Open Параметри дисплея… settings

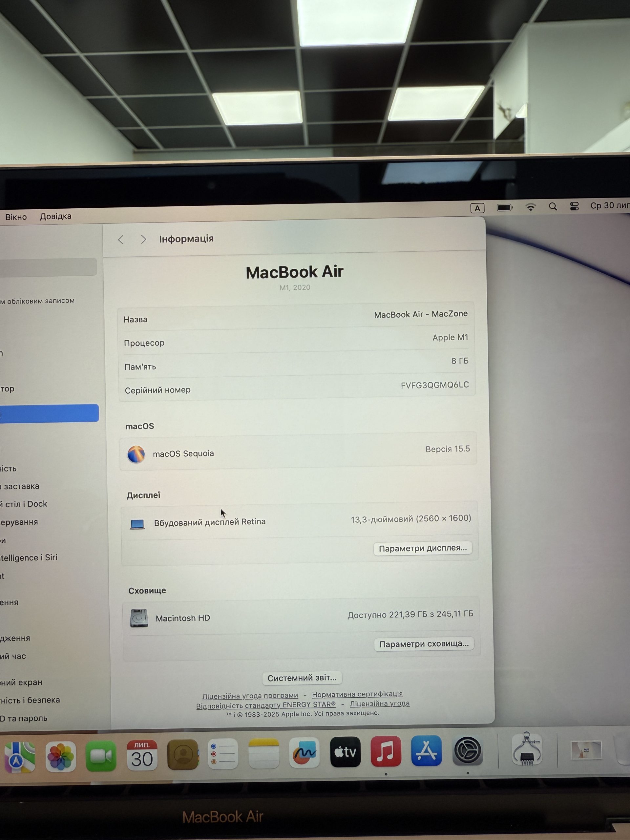pyautogui.click(x=423, y=548)
